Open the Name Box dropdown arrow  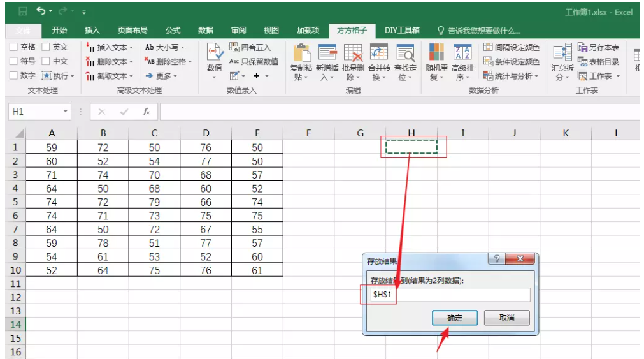click(x=66, y=112)
